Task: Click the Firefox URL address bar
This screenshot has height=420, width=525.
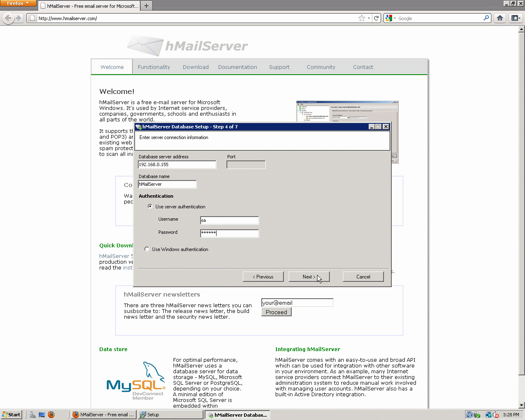Action: [197, 18]
